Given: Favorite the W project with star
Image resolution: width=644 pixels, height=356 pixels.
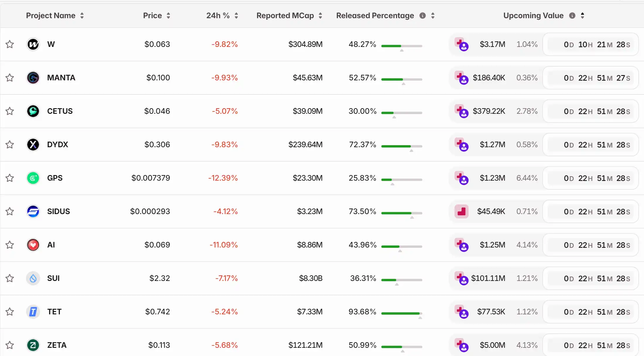Looking at the screenshot, I should [10, 44].
